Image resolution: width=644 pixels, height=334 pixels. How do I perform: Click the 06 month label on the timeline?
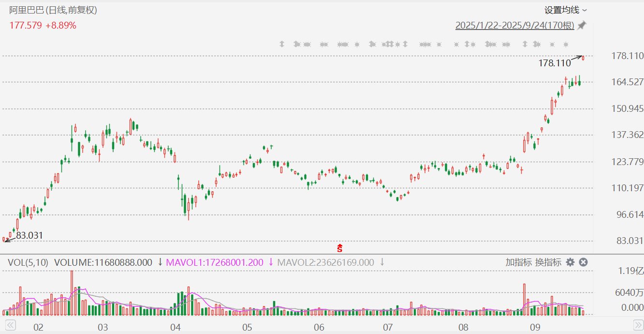pyautogui.click(x=319, y=327)
